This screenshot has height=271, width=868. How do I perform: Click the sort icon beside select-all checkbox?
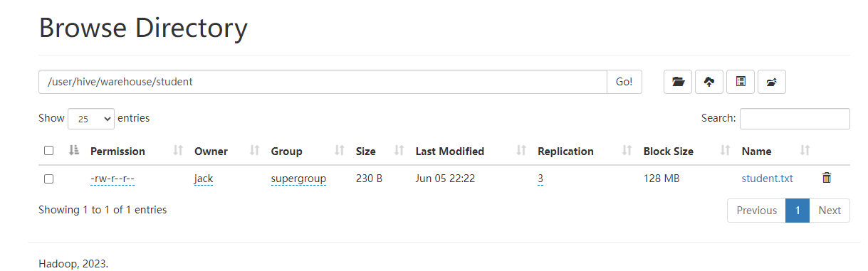[x=74, y=151]
